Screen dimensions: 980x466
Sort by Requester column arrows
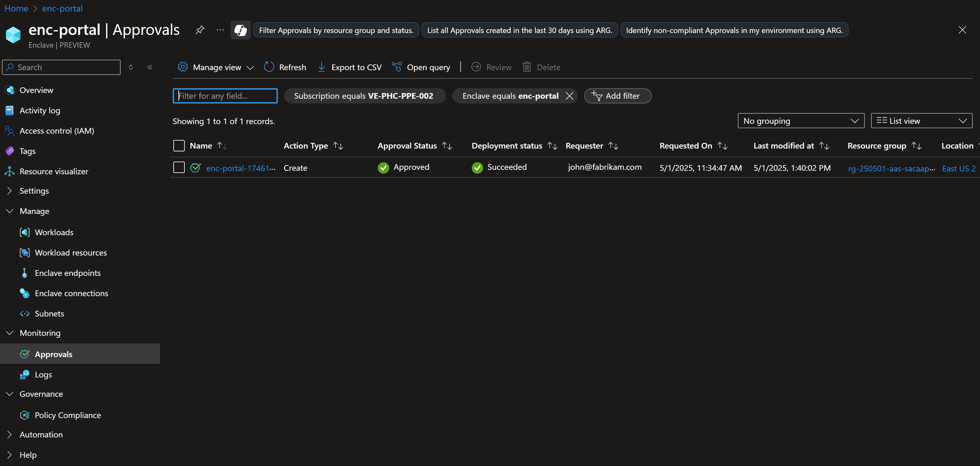pos(613,146)
